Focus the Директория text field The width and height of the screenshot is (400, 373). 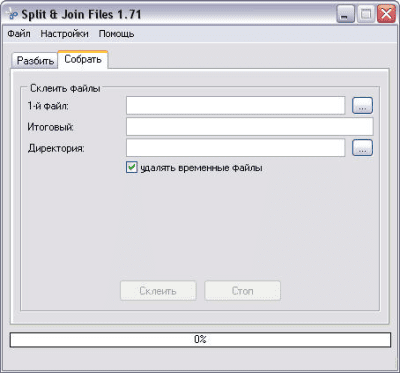(235, 148)
